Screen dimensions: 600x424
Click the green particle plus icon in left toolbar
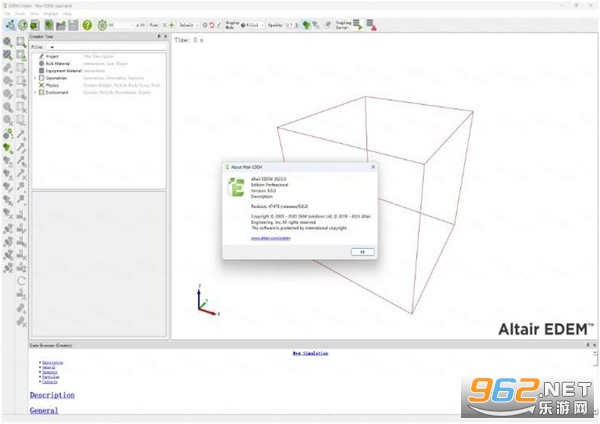[x=8, y=148]
